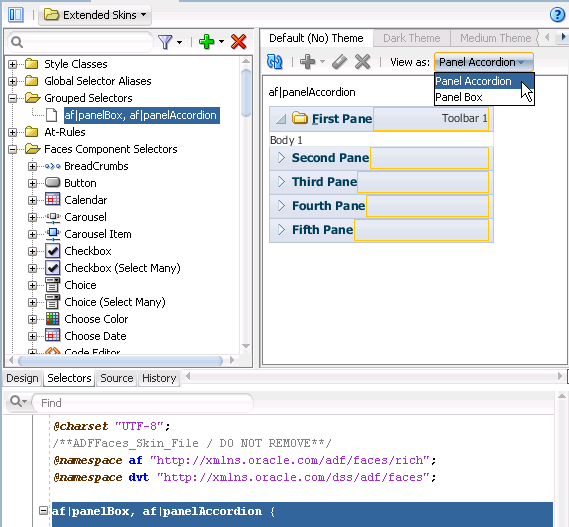Select the Checkbox component icon
This screenshot has height=527, width=569.
53,251
